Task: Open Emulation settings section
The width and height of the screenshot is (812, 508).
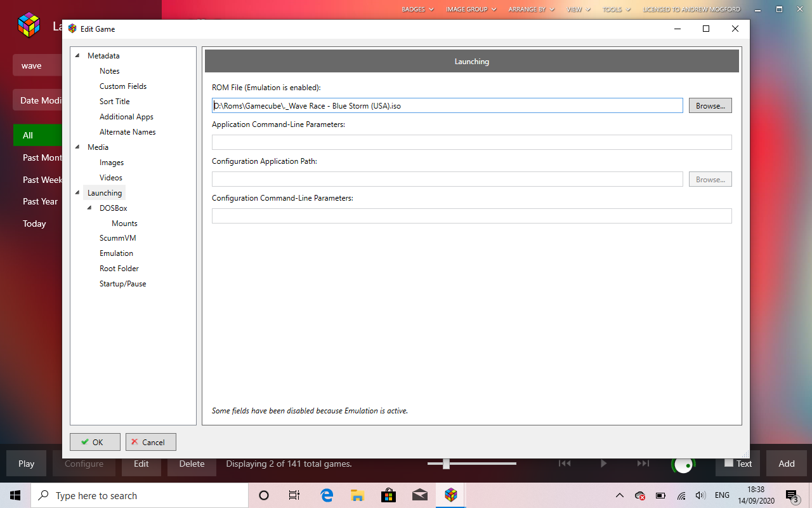Action: 116,253
